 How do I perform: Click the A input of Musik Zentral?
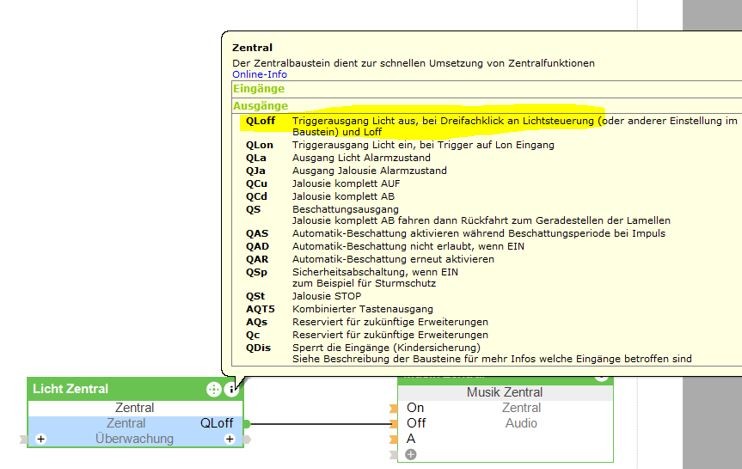pos(411,439)
